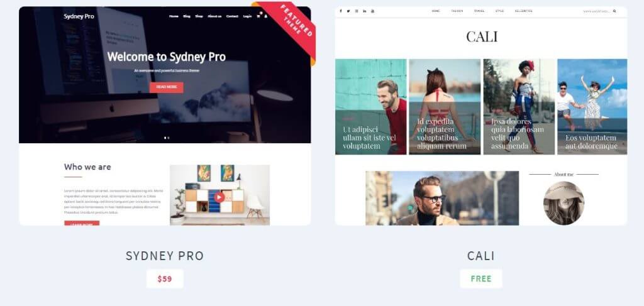Click inside the Cali search input field
644x306 pixels.
597,11
